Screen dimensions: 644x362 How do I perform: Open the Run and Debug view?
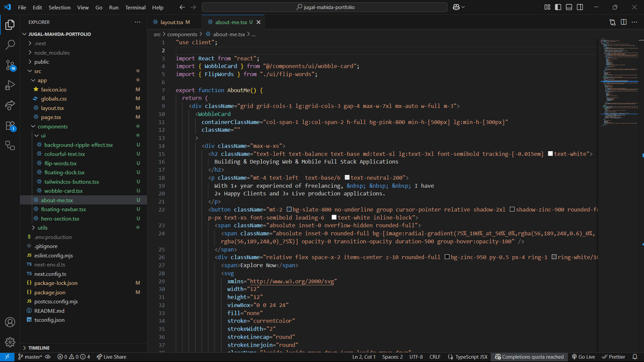point(10,85)
